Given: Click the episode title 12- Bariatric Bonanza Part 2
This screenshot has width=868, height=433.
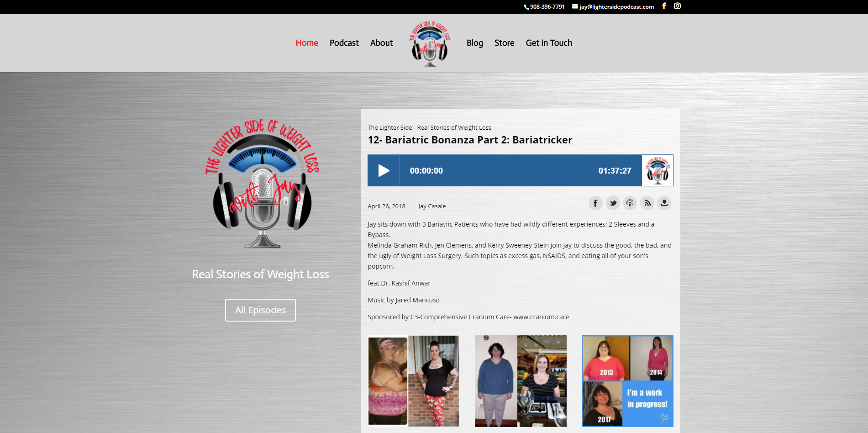Looking at the screenshot, I should pyautogui.click(x=470, y=140).
